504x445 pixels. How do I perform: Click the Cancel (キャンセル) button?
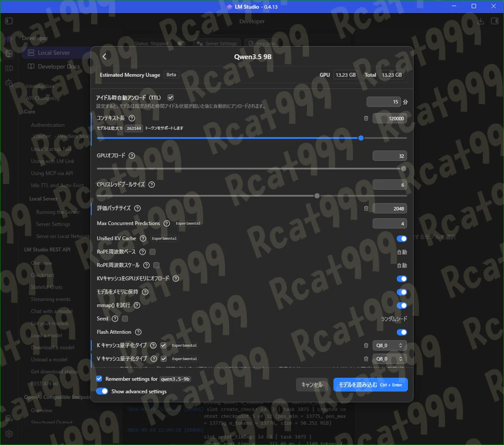(312, 385)
